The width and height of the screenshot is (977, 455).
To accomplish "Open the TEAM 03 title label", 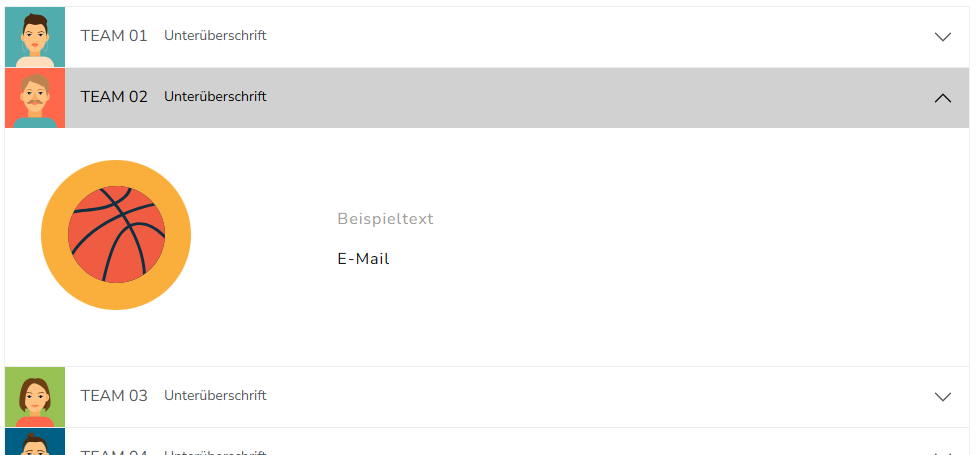I will [x=114, y=396].
